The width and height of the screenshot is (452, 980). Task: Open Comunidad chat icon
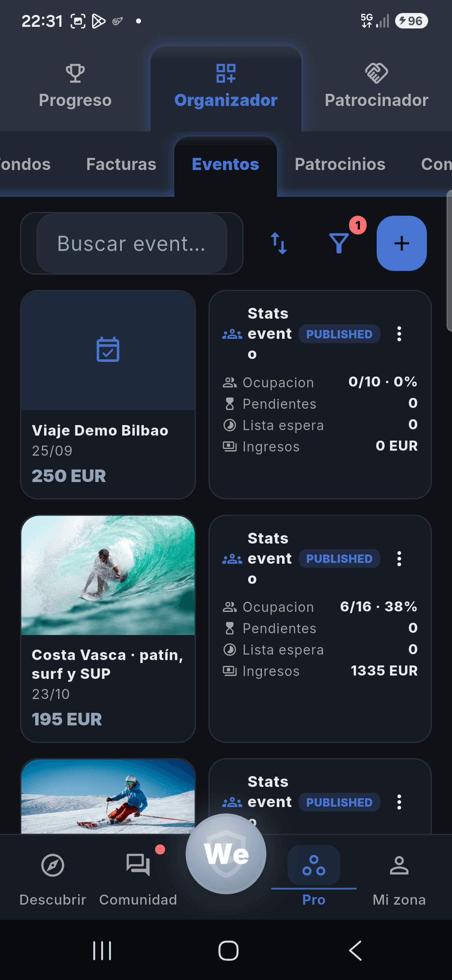(138, 865)
